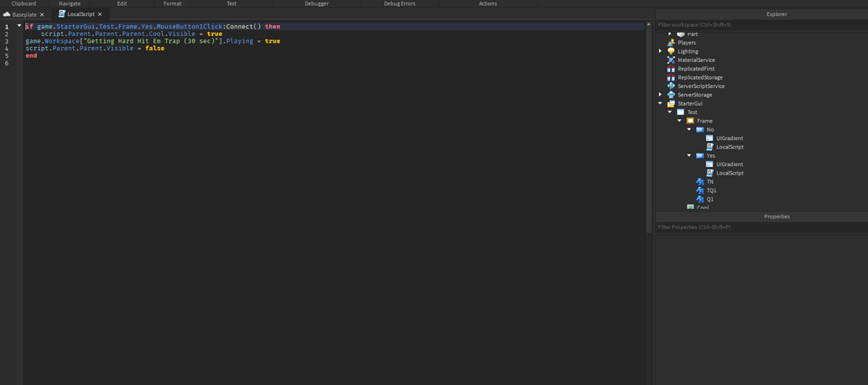
Task: Click the ServerStorage icon
Action: pos(671,95)
